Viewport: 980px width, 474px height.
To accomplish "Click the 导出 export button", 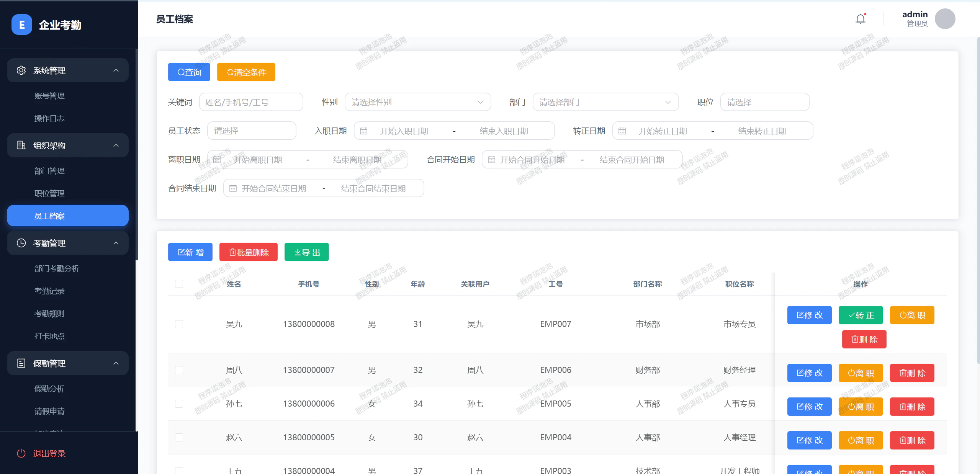I will tap(307, 252).
